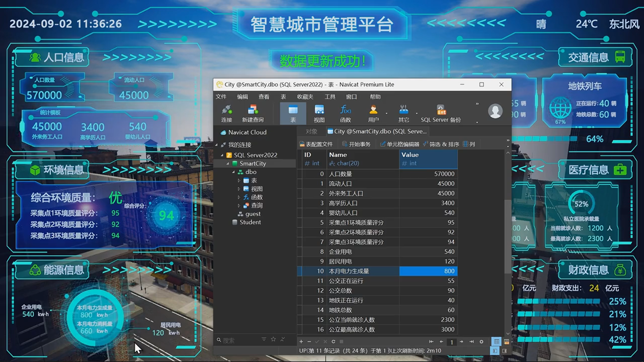Switch to the 对象 (Objects) tab

click(311, 131)
